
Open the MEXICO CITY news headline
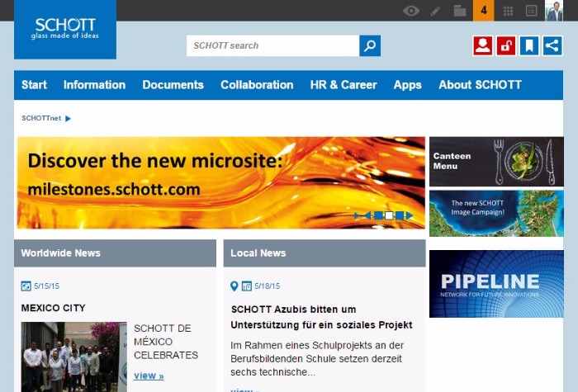click(53, 308)
